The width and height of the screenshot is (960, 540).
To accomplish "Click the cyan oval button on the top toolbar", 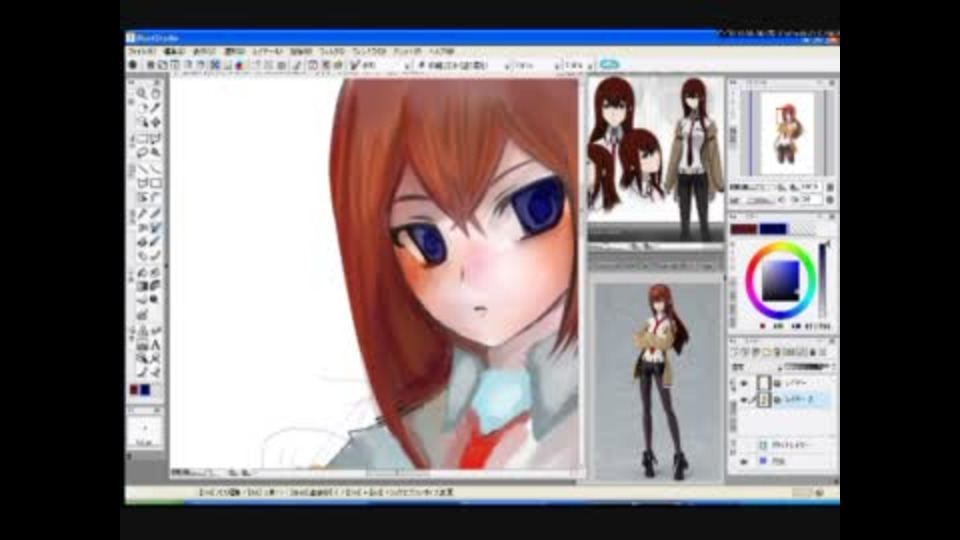I will [609, 64].
